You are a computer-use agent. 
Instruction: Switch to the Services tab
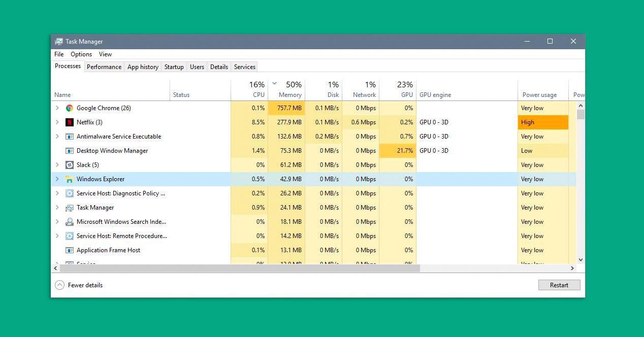pyautogui.click(x=244, y=67)
